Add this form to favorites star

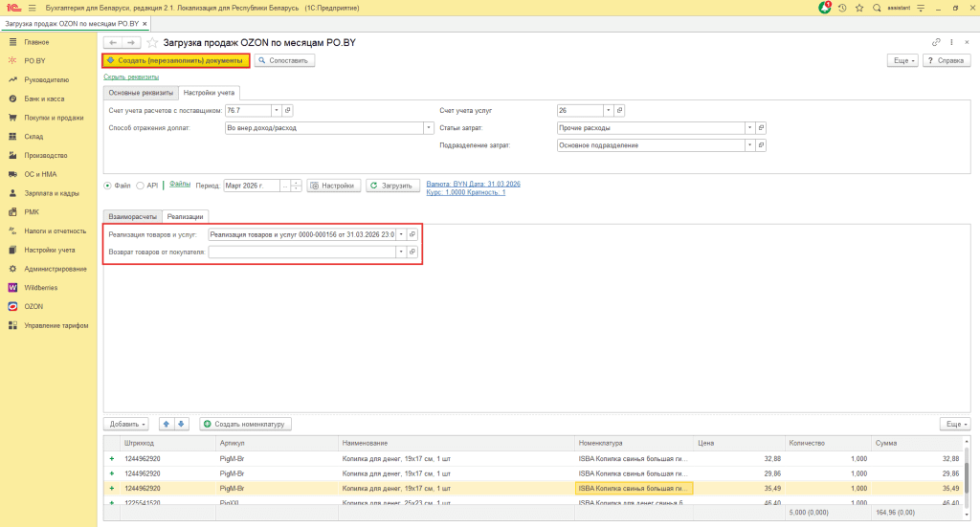click(x=152, y=42)
